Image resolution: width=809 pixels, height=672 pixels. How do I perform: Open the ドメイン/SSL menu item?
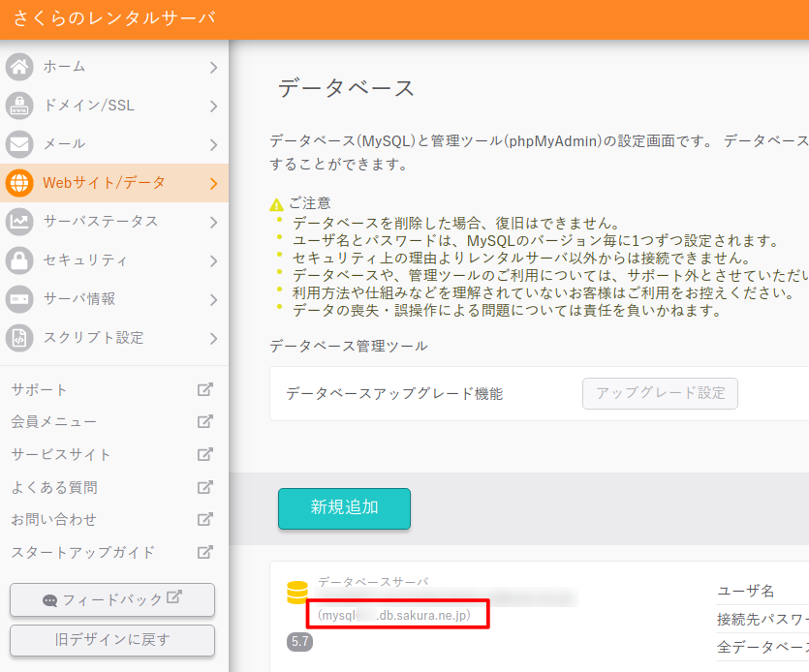tap(114, 106)
